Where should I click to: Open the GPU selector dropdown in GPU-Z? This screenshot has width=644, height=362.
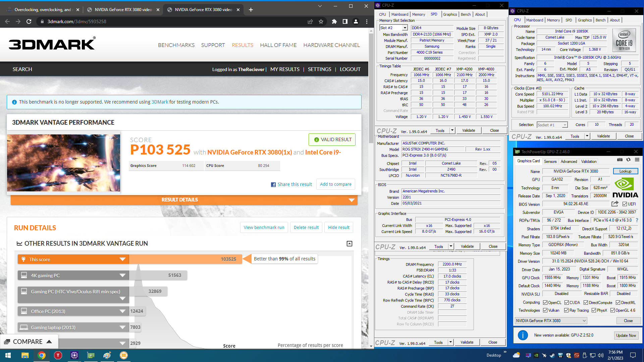[584, 321]
